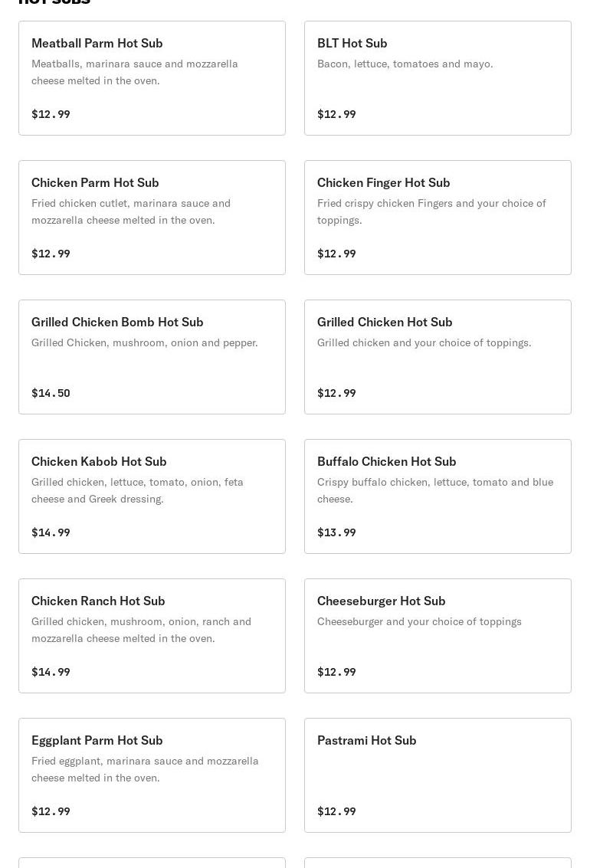Click the Eggplant Parm fried eggplant description
This screenshot has height=868, width=590.
tap(145, 769)
